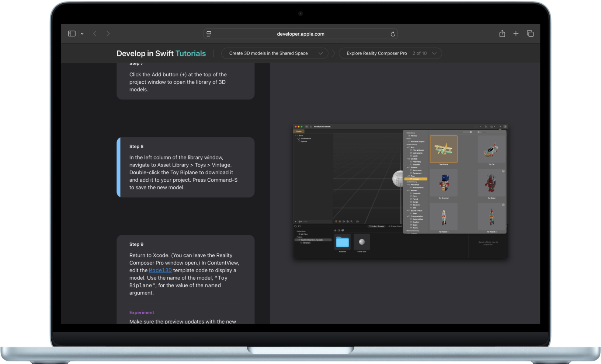601x364 pixels.
Task: Go forward to the next page
Action: point(108,34)
